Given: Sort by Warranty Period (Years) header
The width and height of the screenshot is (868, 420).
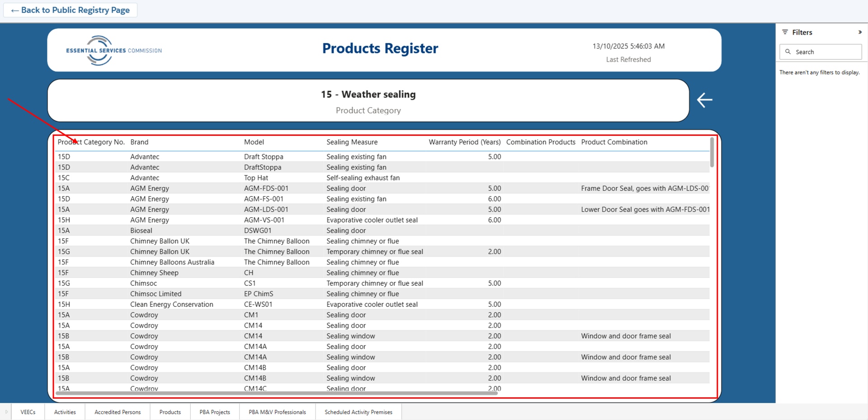Looking at the screenshot, I should coord(464,142).
